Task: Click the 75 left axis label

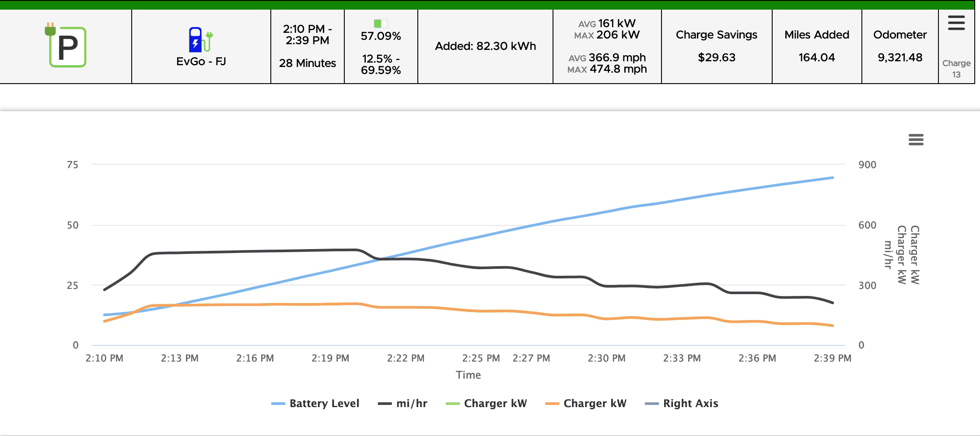Action: 73,165
